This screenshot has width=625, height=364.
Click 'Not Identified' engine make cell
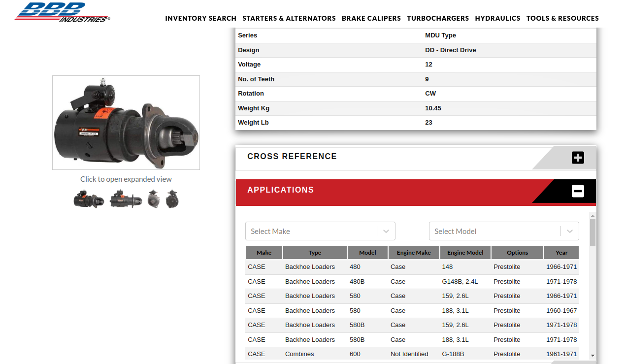(409, 354)
